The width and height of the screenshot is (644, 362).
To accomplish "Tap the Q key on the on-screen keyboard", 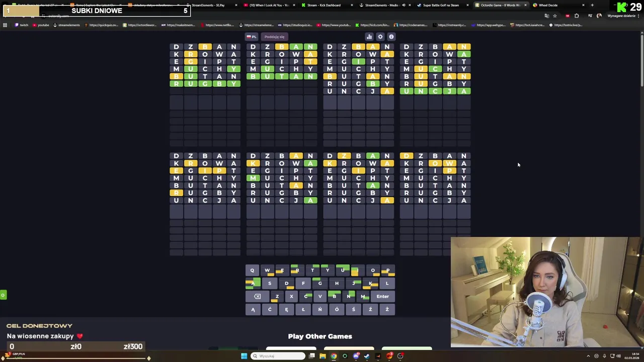I will [x=252, y=270].
